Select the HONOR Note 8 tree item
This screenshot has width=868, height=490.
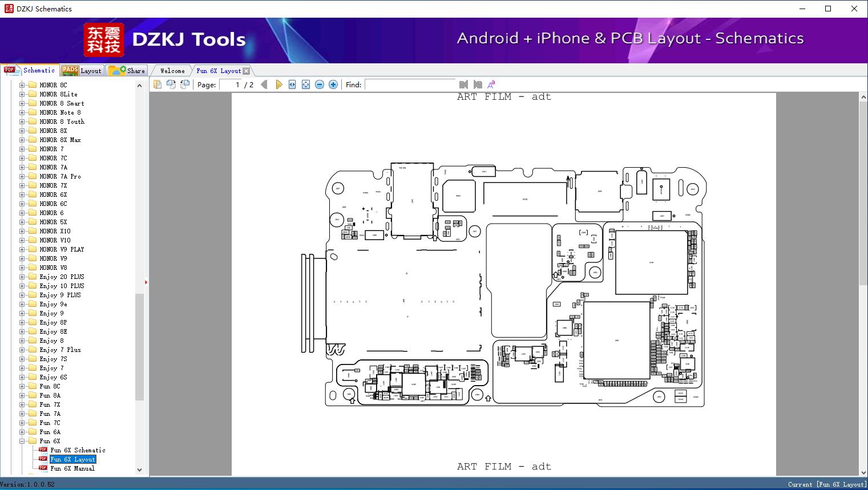click(x=60, y=112)
